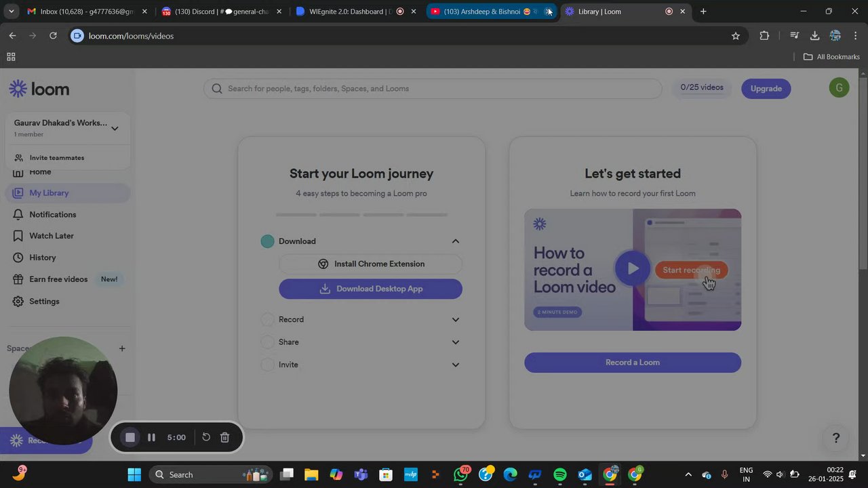868x488 pixels.
Task: Click the Windows taskbar Search box
Action: (211, 474)
